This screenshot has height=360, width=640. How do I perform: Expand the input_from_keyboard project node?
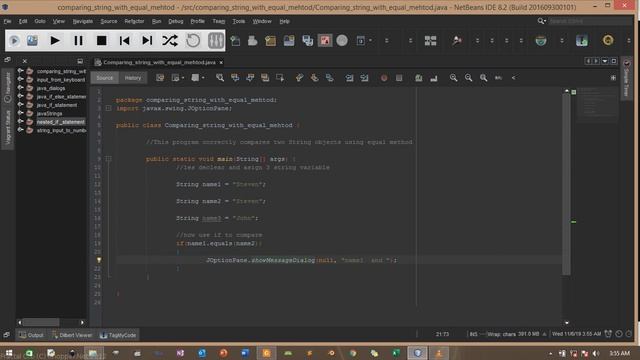coord(20,79)
